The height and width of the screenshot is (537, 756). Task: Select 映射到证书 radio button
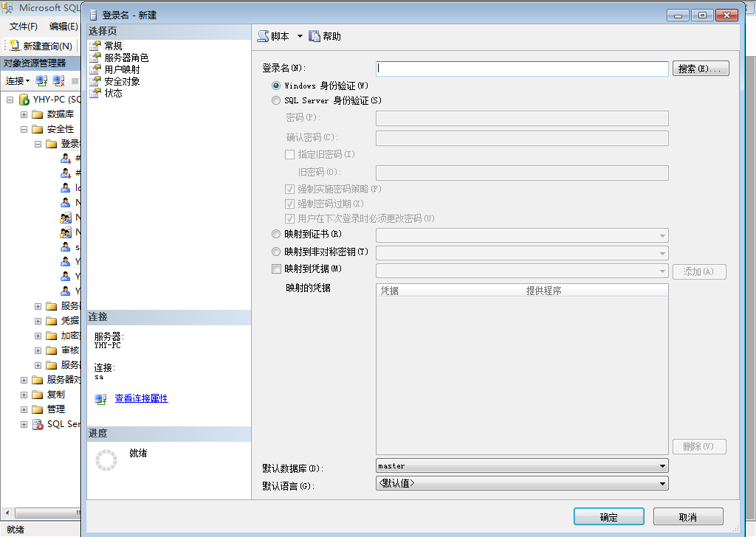[276, 234]
